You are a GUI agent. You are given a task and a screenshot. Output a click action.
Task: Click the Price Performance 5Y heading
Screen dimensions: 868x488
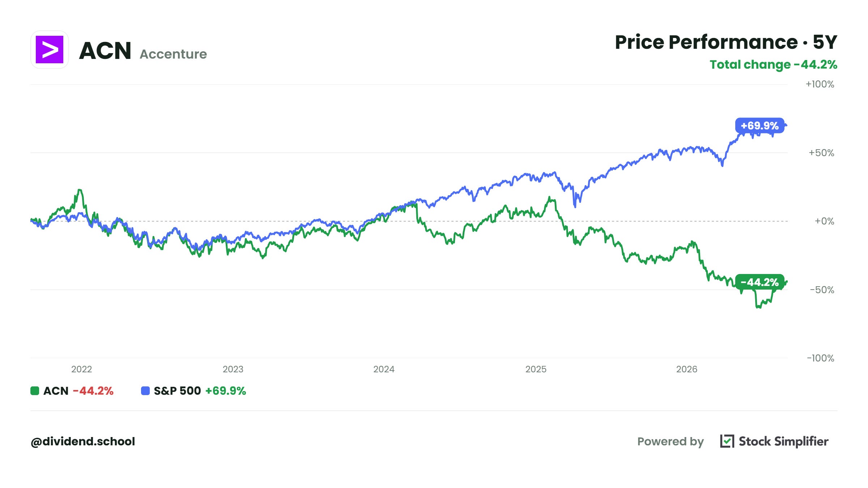(726, 42)
